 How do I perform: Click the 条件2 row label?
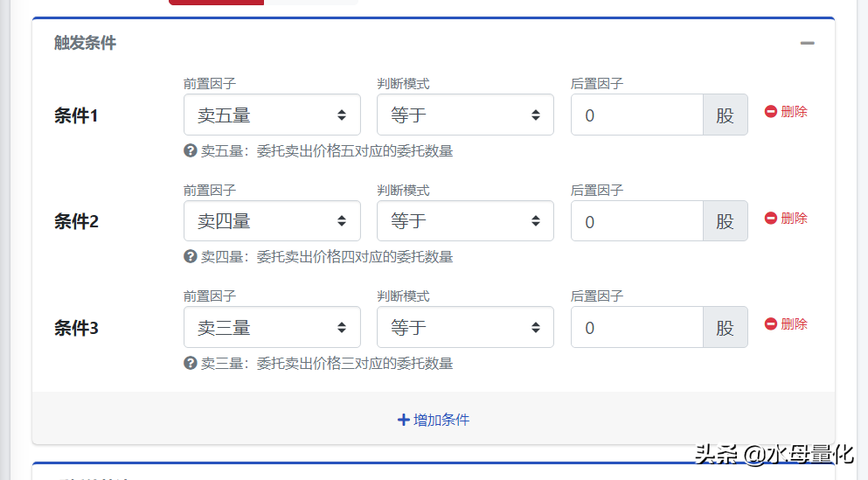pos(76,221)
